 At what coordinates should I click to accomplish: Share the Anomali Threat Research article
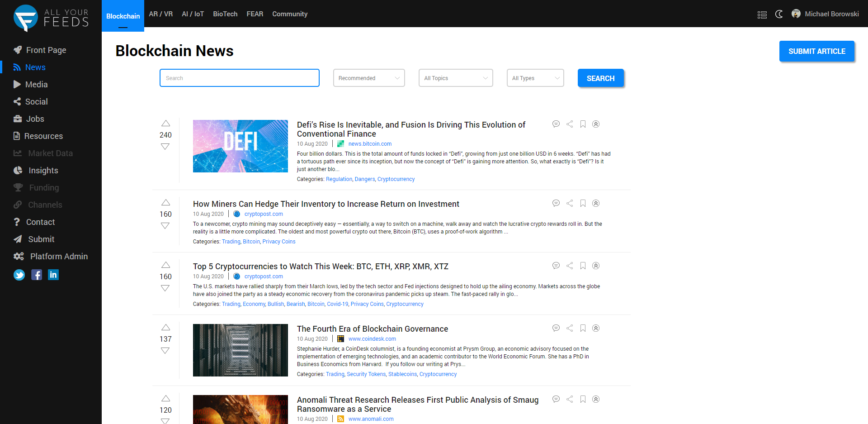570,399
